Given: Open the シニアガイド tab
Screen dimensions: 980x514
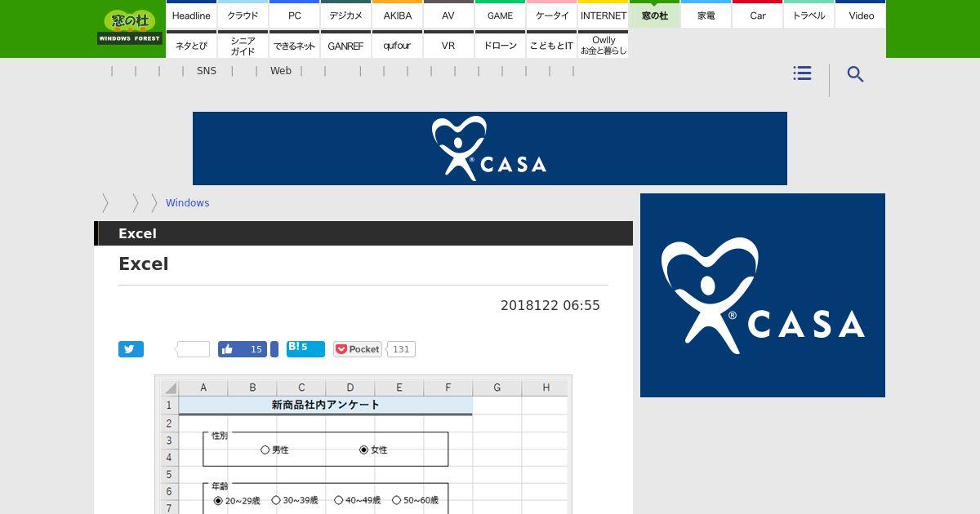Looking at the screenshot, I should coord(243,45).
